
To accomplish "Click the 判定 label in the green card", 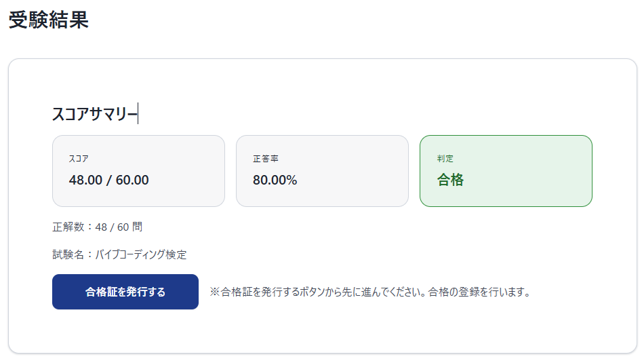I will click(x=445, y=159).
